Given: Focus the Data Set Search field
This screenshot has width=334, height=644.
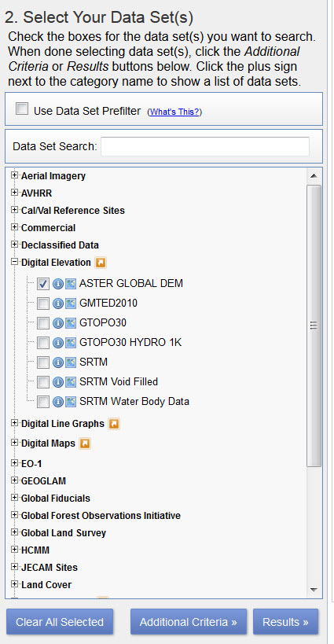Looking at the screenshot, I should pos(205,146).
